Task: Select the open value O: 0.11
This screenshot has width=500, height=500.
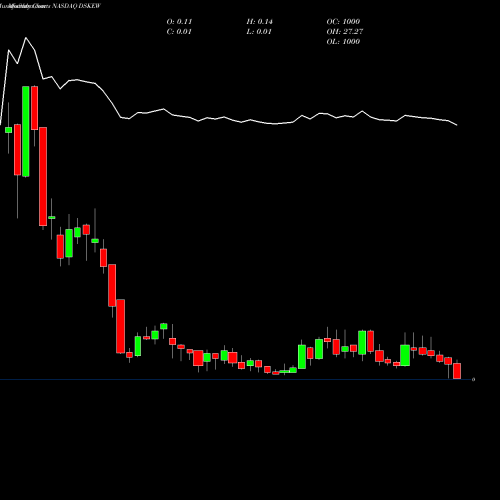Action: tap(179, 21)
